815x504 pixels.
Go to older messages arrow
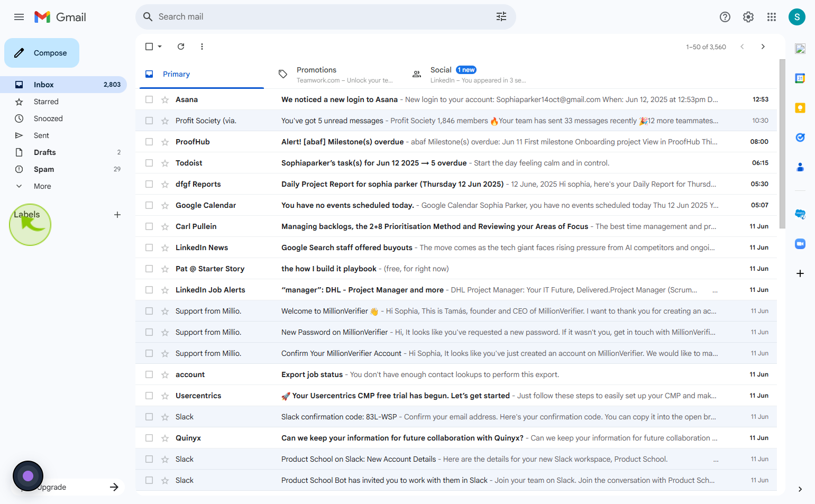(763, 47)
